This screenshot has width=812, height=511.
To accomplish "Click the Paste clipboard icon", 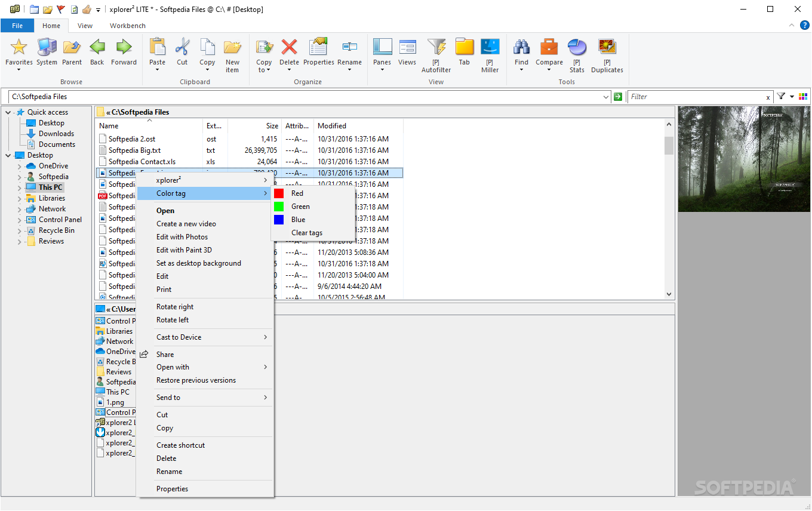I will click(x=158, y=47).
